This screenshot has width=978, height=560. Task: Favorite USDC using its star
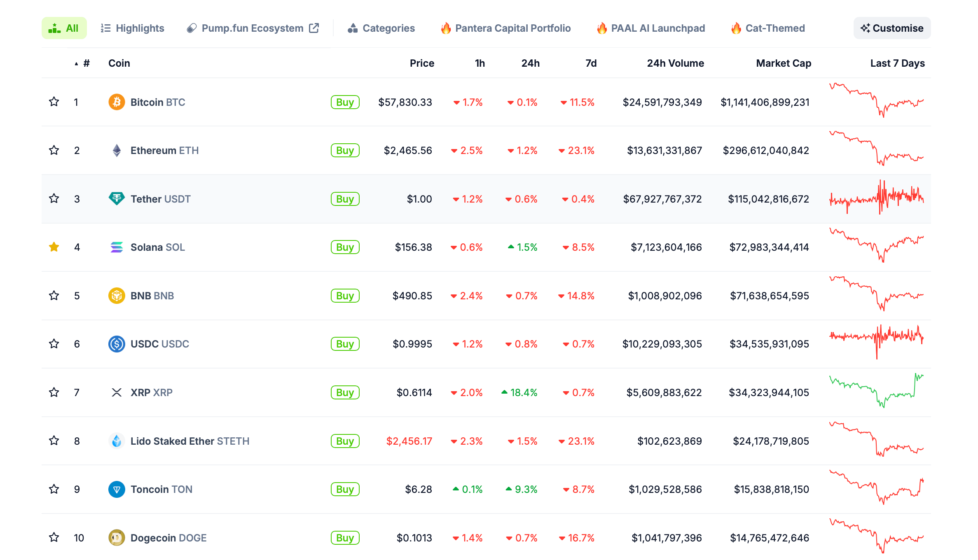click(54, 343)
